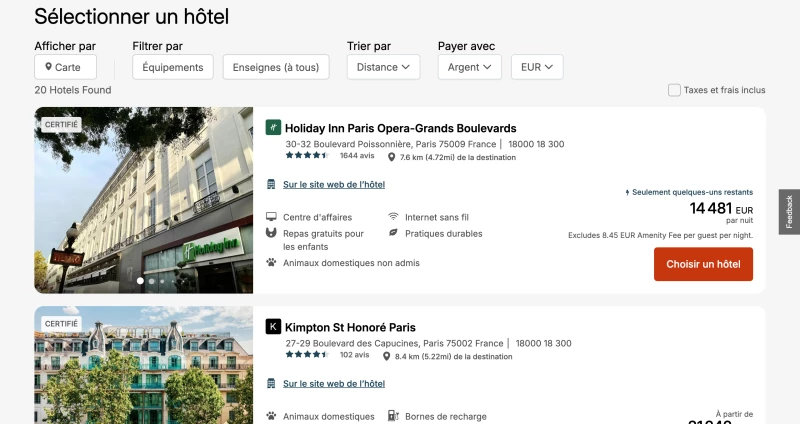
Task: Expand the Argent payment dropdown
Action: pos(469,67)
